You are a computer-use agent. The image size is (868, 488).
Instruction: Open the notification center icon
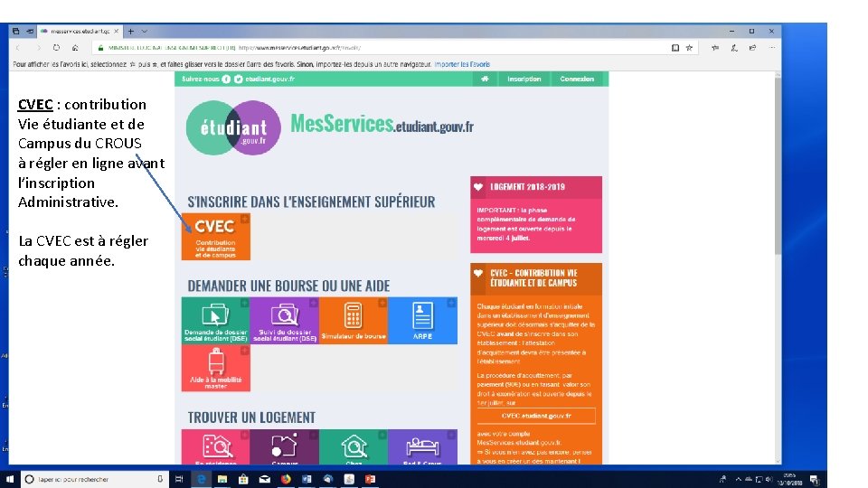[x=815, y=479]
